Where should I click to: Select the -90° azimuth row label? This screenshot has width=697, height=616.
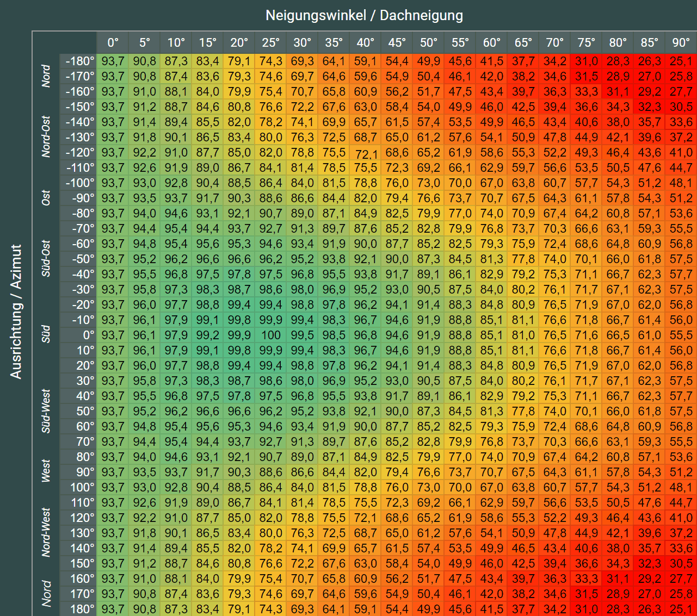pyautogui.click(x=78, y=198)
